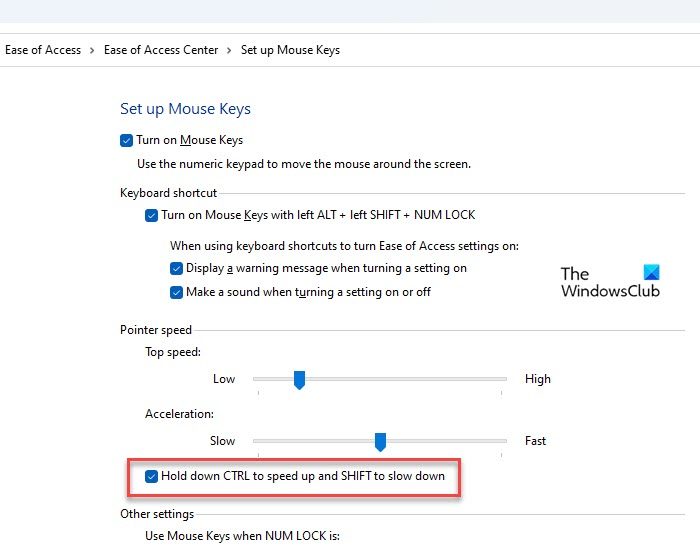Toggle ALT + SHIFT + NUM LOCK shortcut checkbox

[151, 216]
